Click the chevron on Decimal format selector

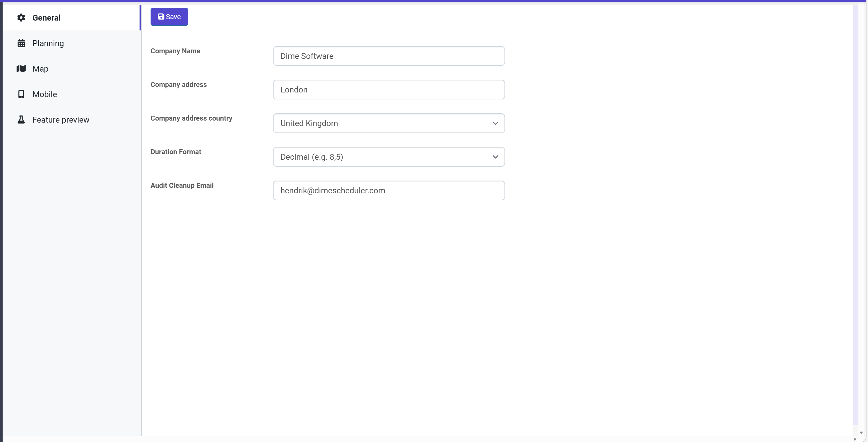[x=495, y=157]
